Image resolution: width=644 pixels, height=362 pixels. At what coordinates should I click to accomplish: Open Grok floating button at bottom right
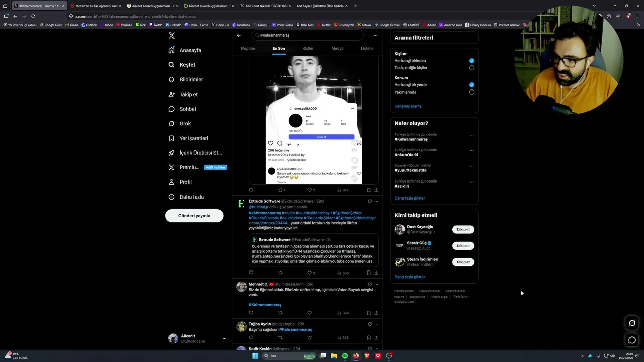(x=632, y=323)
